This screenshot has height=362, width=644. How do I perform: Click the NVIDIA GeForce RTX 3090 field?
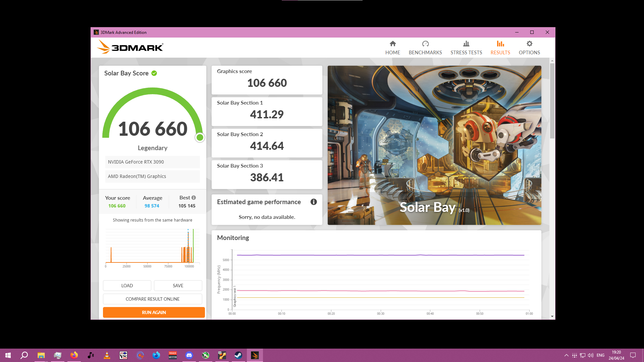click(x=153, y=162)
